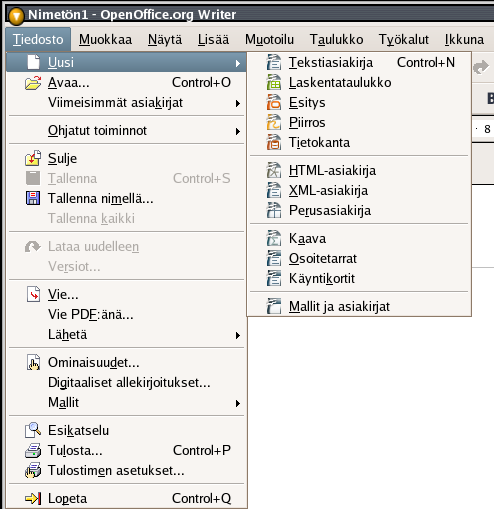Click the presentation icon beside Esitys
494x509 pixels.
pyautogui.click(x=274, y=102)
